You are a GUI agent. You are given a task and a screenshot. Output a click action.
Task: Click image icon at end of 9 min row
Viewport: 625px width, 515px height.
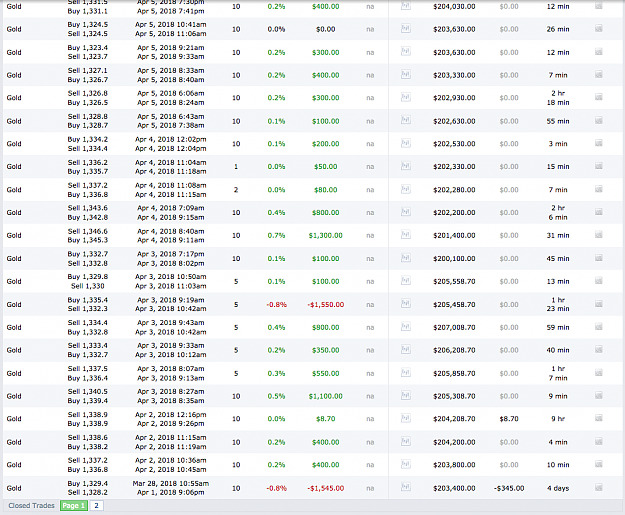pyautogui.click(x=599, y=395)
